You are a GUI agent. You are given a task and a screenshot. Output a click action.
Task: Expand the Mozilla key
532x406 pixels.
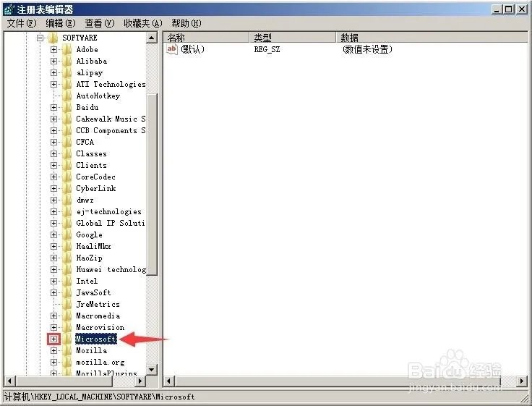[x=53, y=350]
